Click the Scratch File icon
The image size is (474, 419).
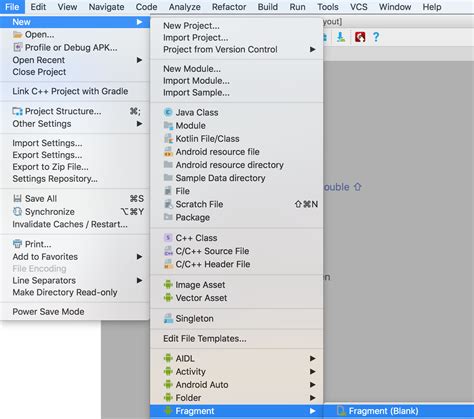(168, 204)
